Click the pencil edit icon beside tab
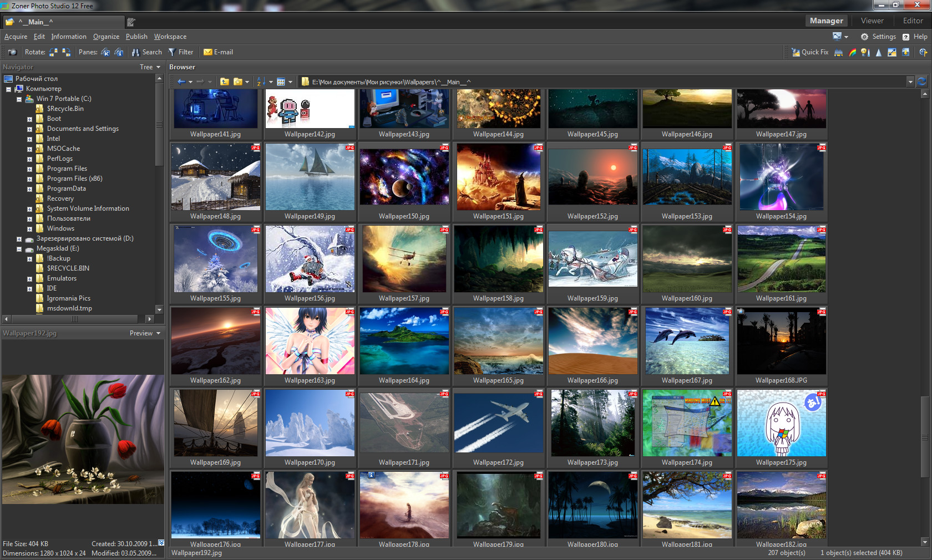Image resolution: width=932 pixels, height=560 pixels. (x=131, y=22)
